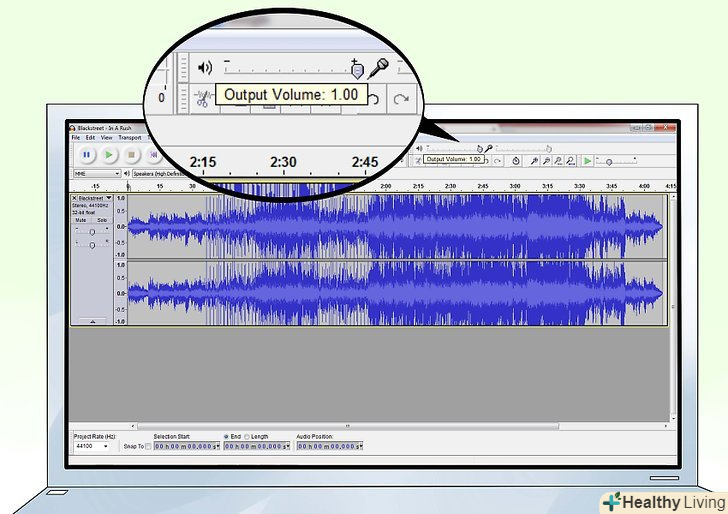Click the '32-bit float' track info text
The height and width of the screenshot is (514, 728).
tap(84, 212)
